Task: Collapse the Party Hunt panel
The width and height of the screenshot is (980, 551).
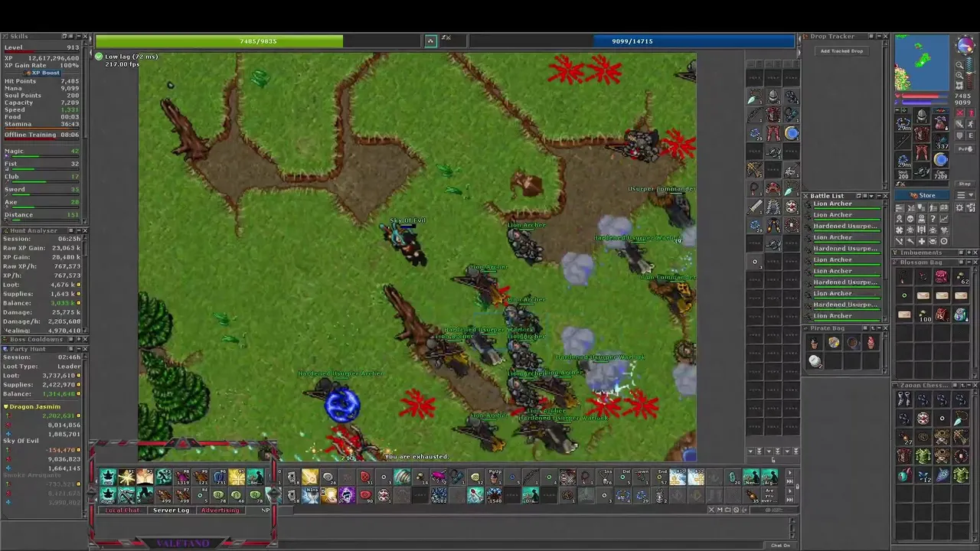Action: [77, 349]
